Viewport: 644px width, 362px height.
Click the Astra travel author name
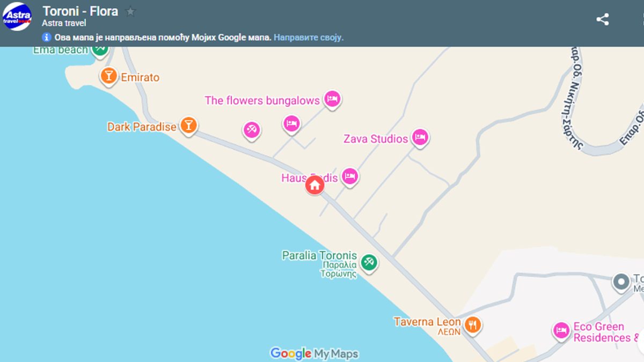pyautogui.click(x=64, y=23)
